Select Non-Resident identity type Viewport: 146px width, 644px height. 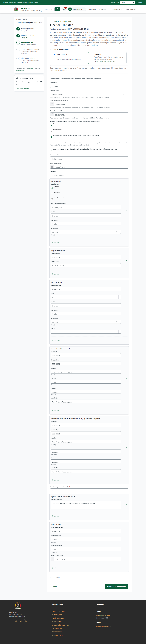click(x=52, y=199)
